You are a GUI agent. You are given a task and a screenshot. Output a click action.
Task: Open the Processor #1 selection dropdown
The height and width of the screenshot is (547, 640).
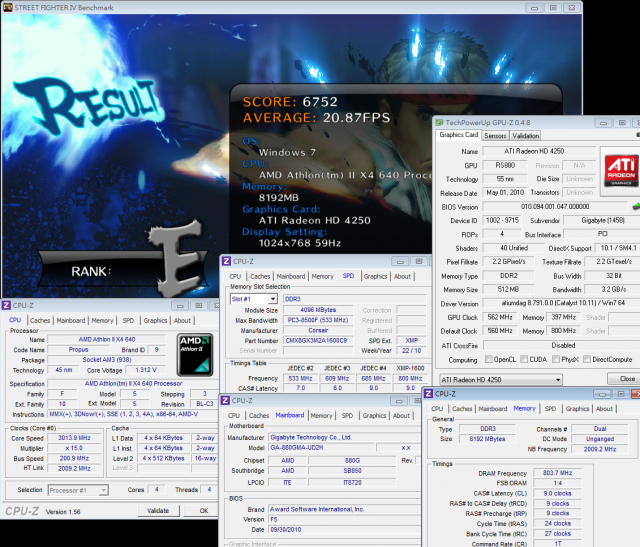(104, 490)
